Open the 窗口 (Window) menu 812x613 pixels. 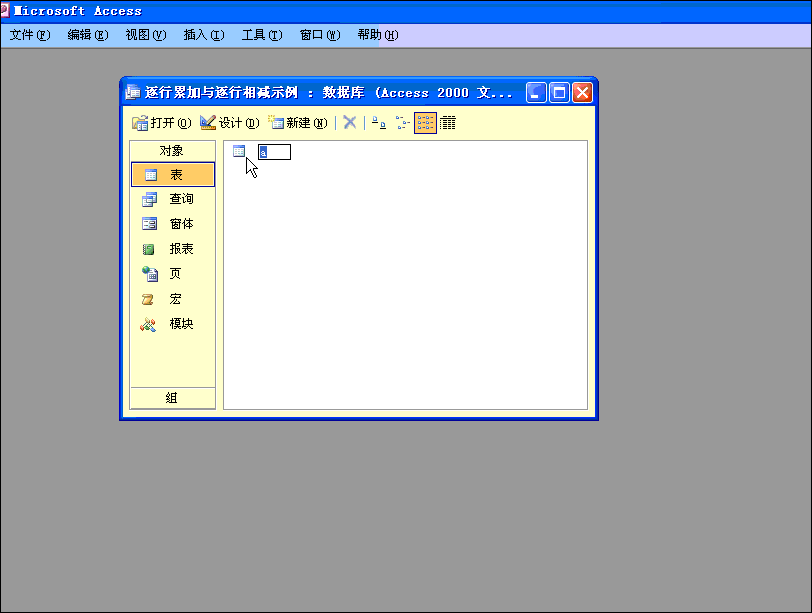click(320, 35)
